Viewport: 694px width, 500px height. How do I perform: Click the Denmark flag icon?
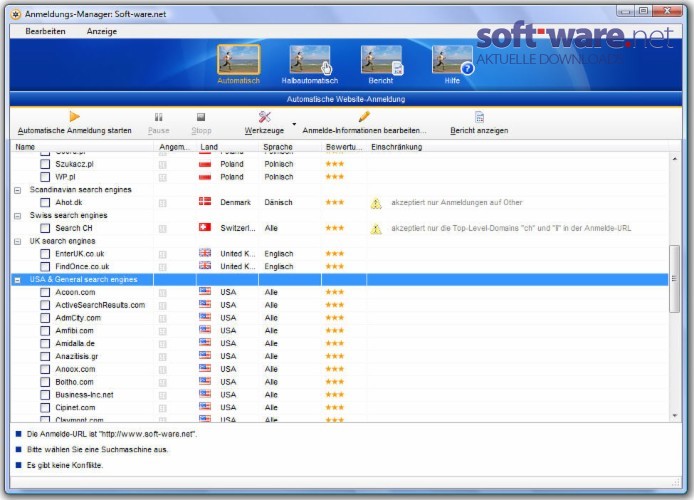pos(205,201)
